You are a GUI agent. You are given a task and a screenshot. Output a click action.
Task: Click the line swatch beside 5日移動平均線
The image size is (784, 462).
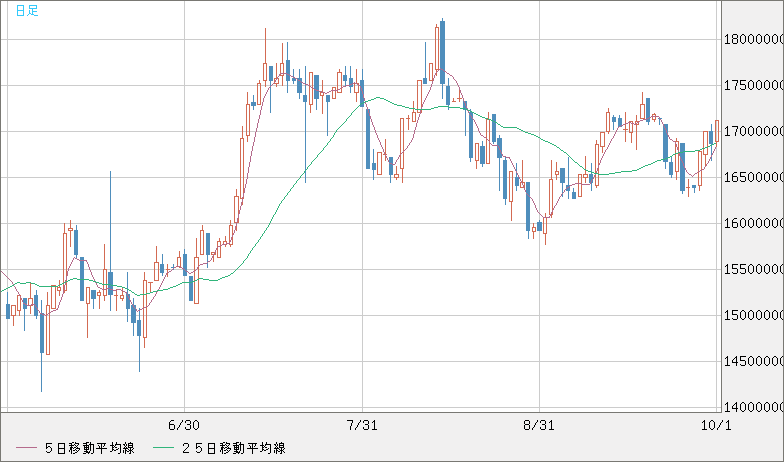[26, 447]
